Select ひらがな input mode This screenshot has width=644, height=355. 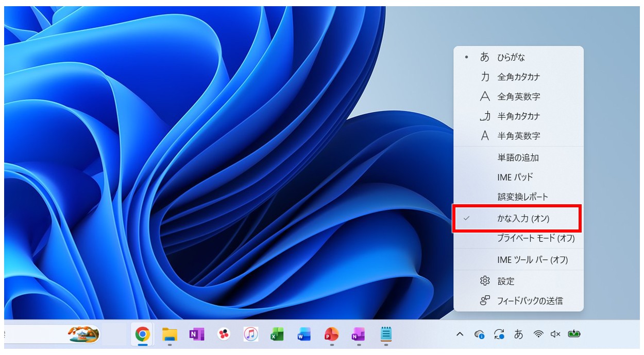click(518, 57)
